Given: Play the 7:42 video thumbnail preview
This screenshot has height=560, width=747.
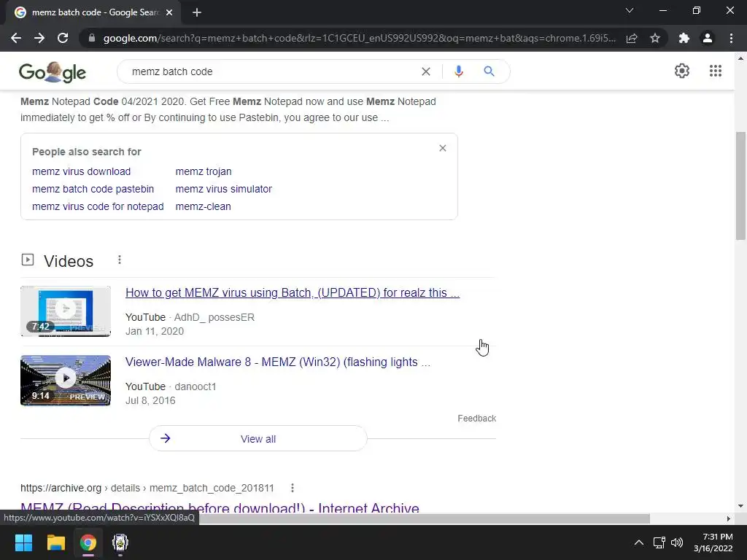Looking at the screenshot, I should [x=66, y=311].
